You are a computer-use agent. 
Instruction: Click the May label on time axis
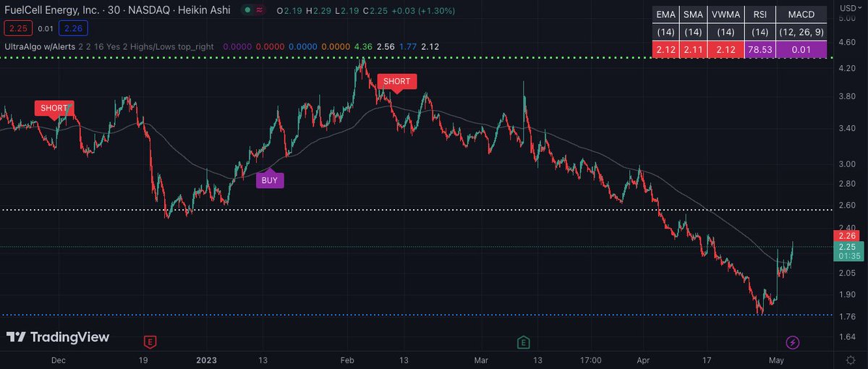tap(775, 359)
